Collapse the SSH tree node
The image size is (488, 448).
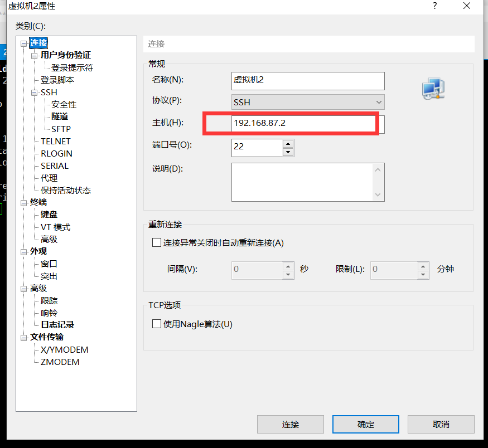(34, 92)
